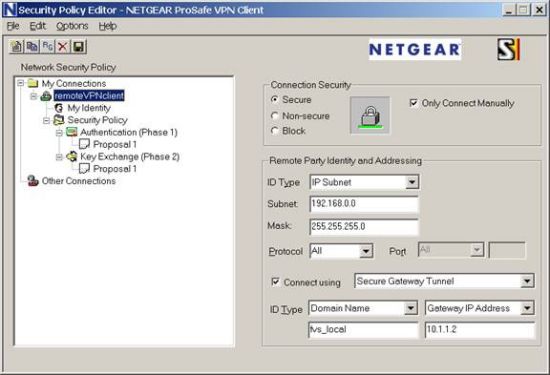Select Other Connections tree item
Image resolution: width=550 pixels, height=375 pixels.
79,181
